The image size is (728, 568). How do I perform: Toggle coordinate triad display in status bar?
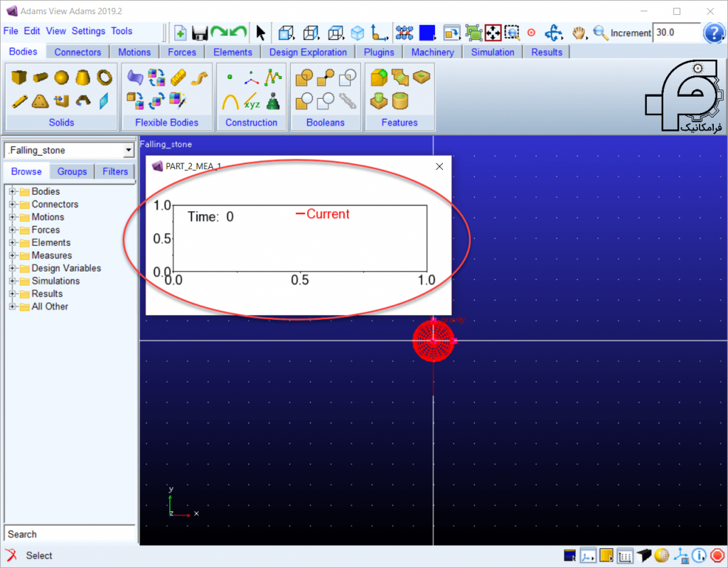point(588,555)
